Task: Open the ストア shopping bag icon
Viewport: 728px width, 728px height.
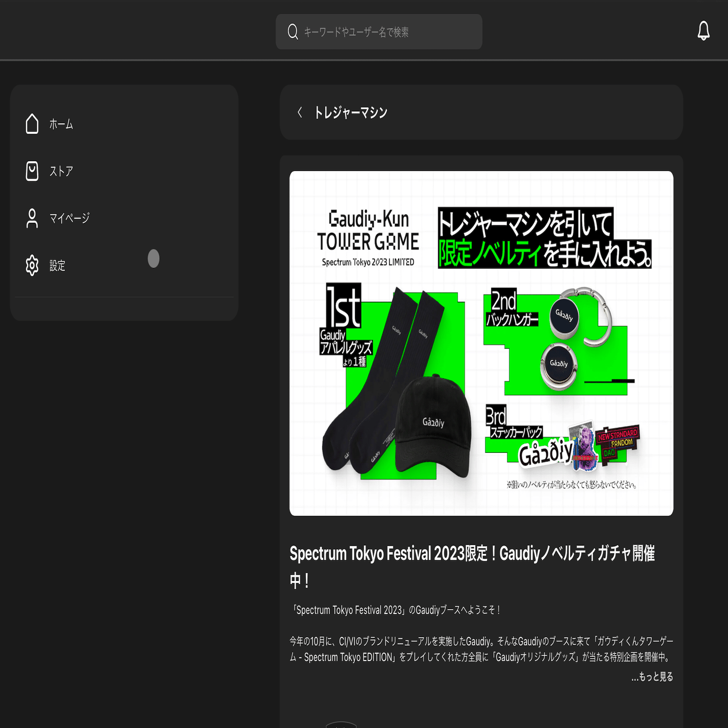Action: (x=32, y=171)
